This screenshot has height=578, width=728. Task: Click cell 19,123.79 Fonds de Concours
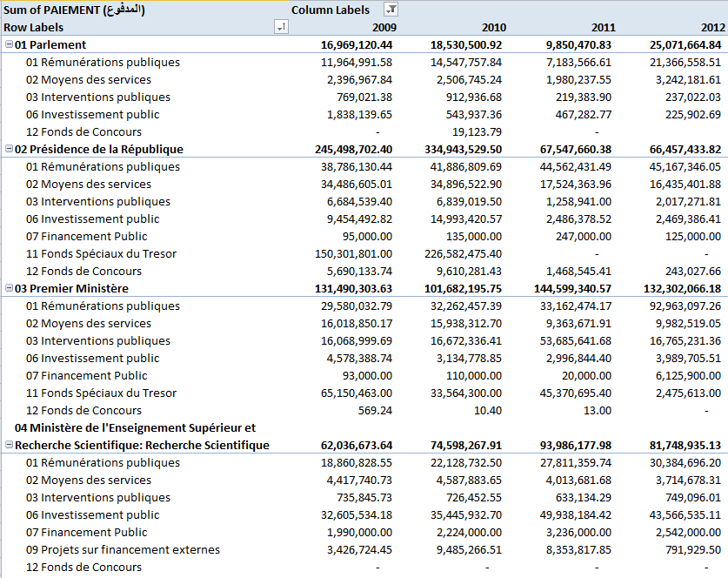(x=478, y=132)
